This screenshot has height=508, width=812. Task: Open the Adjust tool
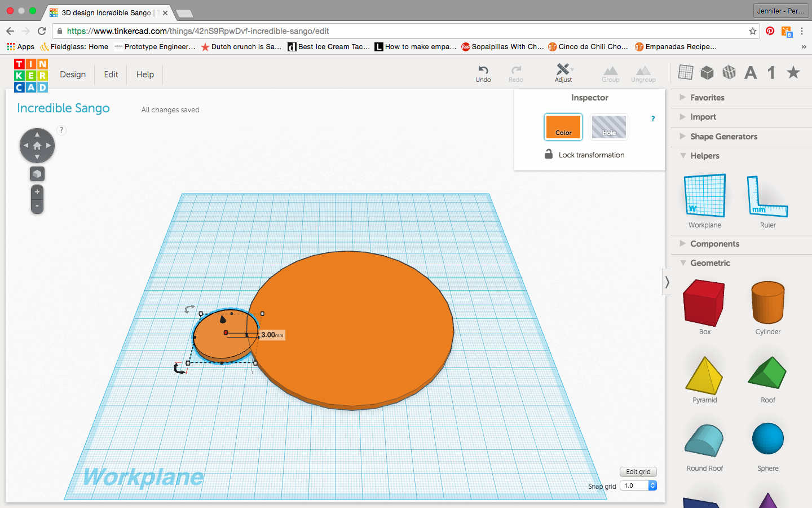(563, 73)
